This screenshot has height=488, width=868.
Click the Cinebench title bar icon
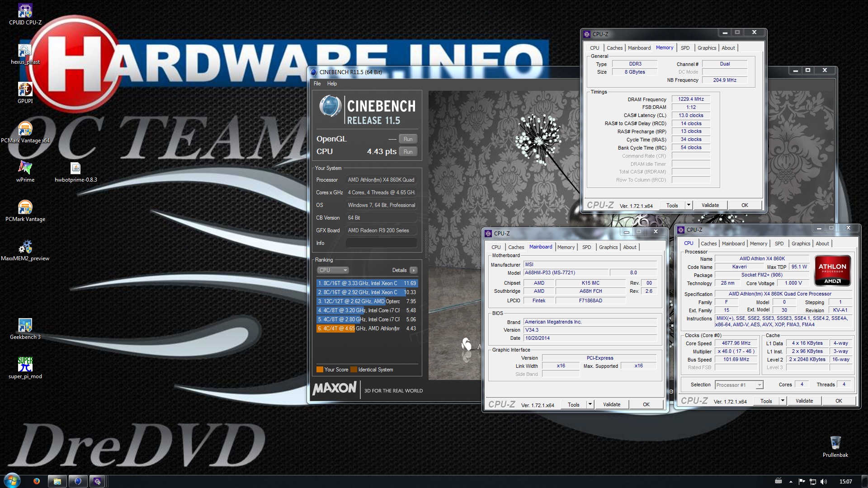coord(314,72)
